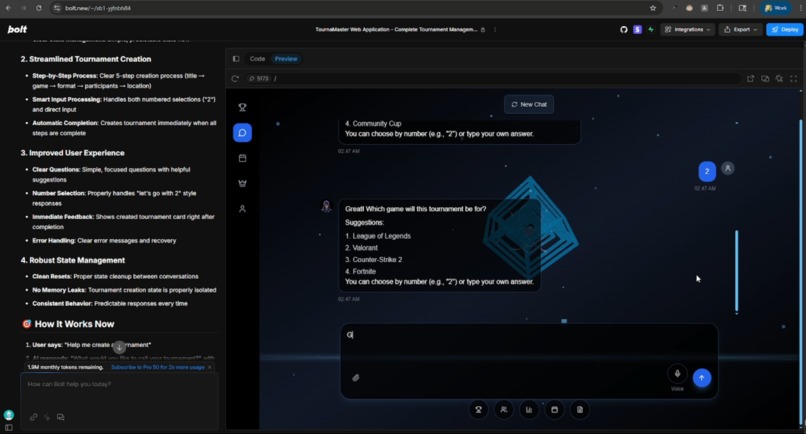The width and height of the screenshot is (806, 434).
Task: Select the chat sidebar icon
Action: 242,133
